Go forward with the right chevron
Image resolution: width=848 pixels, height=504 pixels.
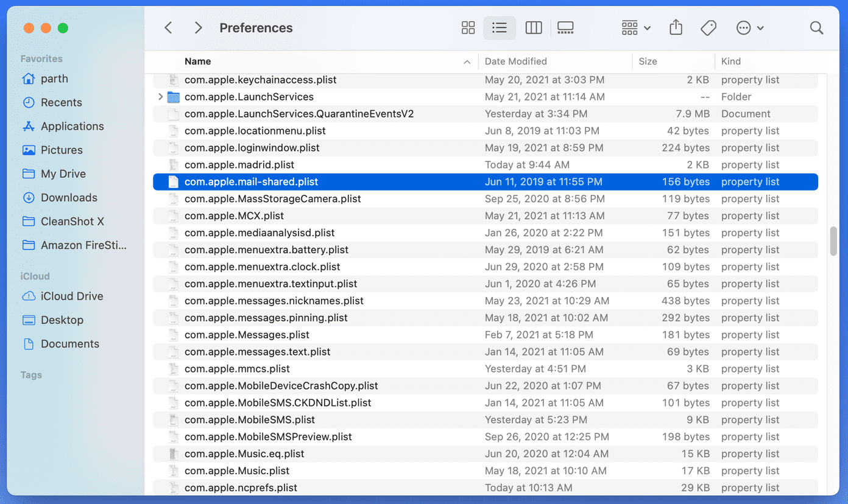pyautogui.click(x=198, y=28)
